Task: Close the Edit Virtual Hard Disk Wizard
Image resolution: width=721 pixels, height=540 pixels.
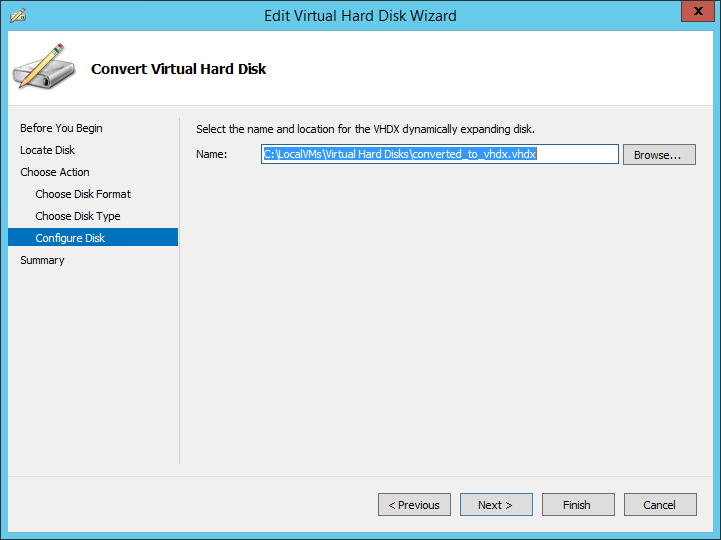Action: (697, 11)
